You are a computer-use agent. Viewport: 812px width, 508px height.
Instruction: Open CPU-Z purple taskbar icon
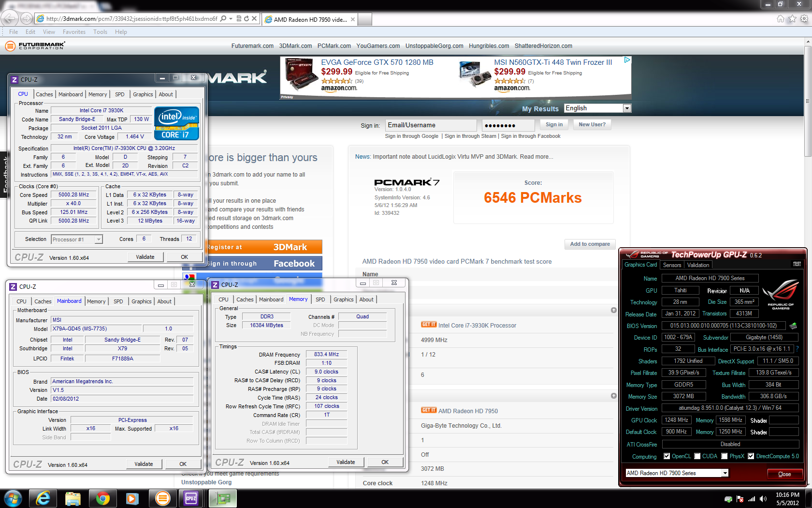click(191, 498)
